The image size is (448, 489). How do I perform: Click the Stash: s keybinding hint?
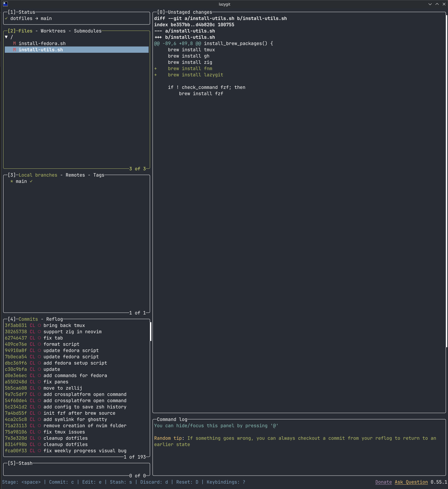(x=121, y=482)
